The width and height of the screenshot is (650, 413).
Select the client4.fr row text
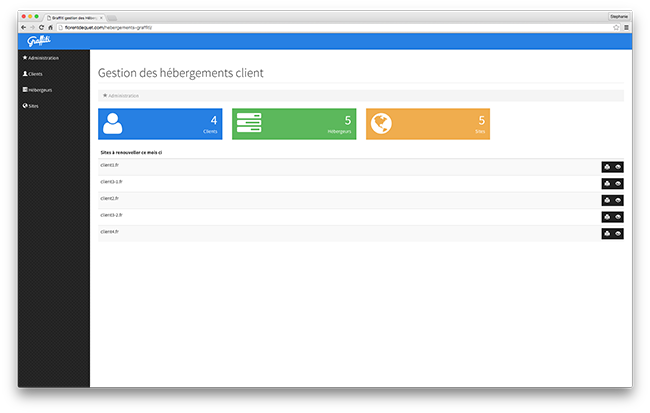point(109,231)
